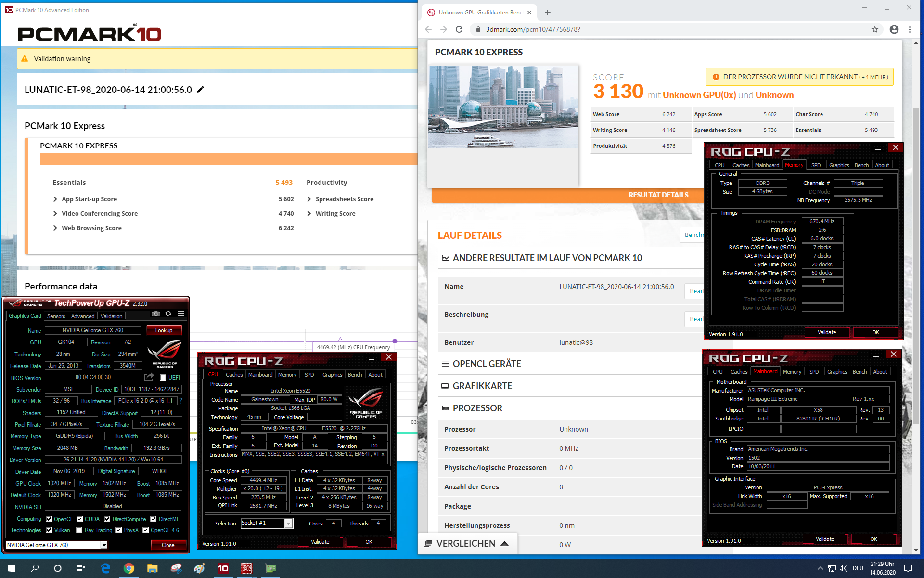Screen dimensions: 924x578
Task: Toggle the OpenGL 4.6 checkbox in GPU-Z
Action: pyautogui.click(x=146, y=530)
